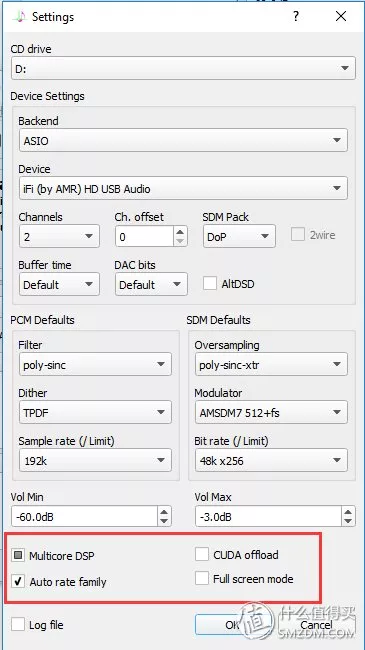Image resolution: width=365 pixels, height=650 pixels.
Task: Click the Vol Max -3.0dB field
Action: click(268, 517)
